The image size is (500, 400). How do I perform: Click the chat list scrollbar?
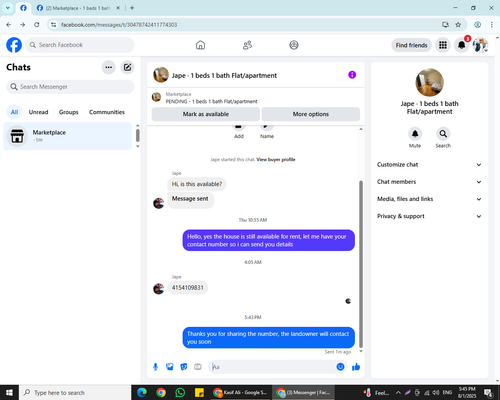138,135
